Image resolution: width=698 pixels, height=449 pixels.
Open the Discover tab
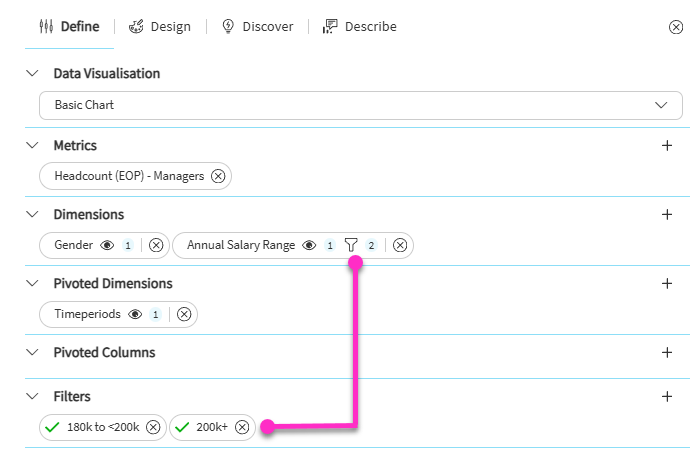257,27
